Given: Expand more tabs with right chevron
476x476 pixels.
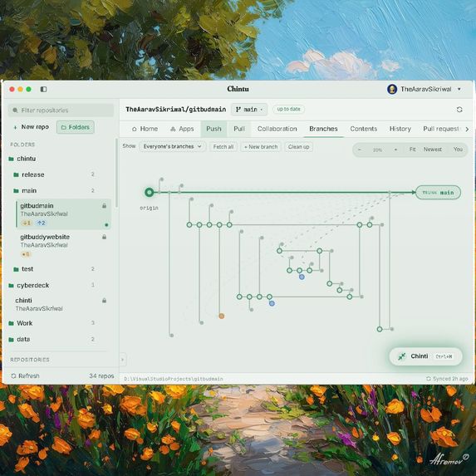Looking at the screenshot, I should tap(467, 130).
